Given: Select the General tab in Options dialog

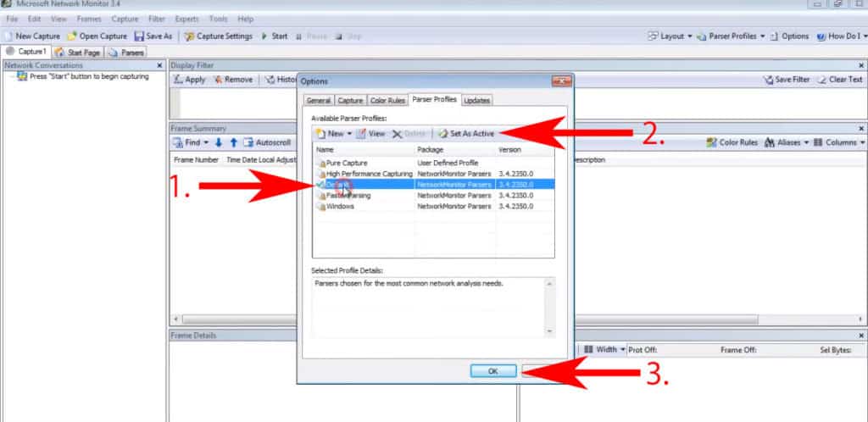Looking at the screenshot, I should 319,101.
